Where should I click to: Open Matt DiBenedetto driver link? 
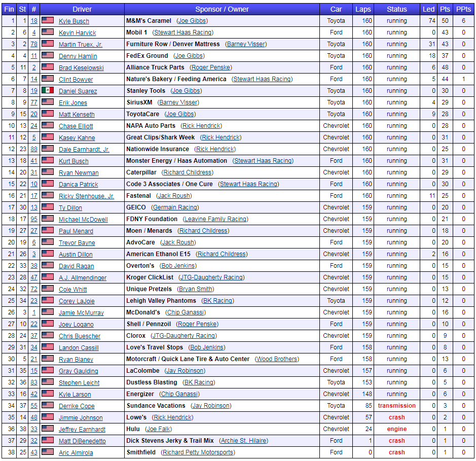[82, 441]
